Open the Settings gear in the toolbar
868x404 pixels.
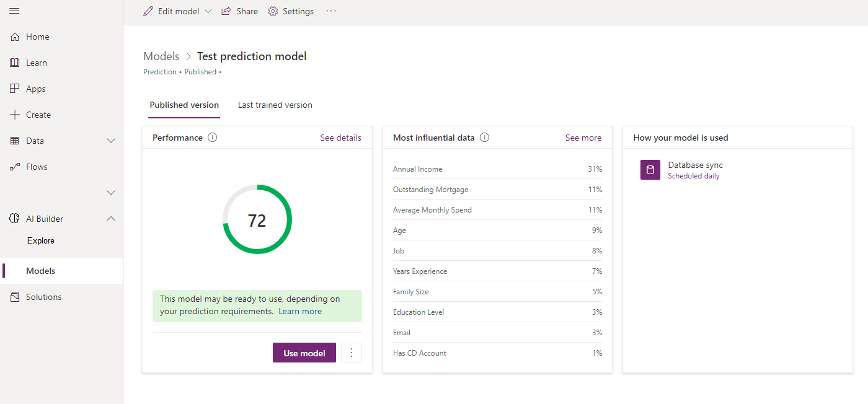[290, 11]
